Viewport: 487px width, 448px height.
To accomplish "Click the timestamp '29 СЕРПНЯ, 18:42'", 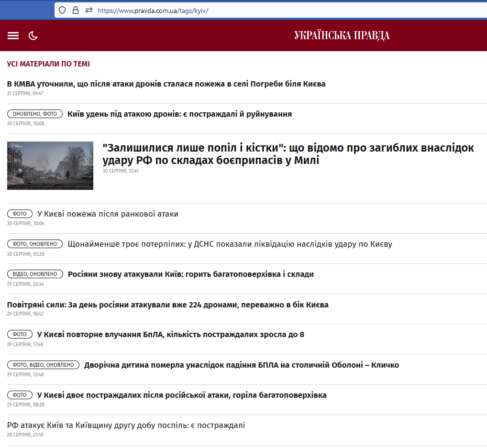I will pos(25,314).
